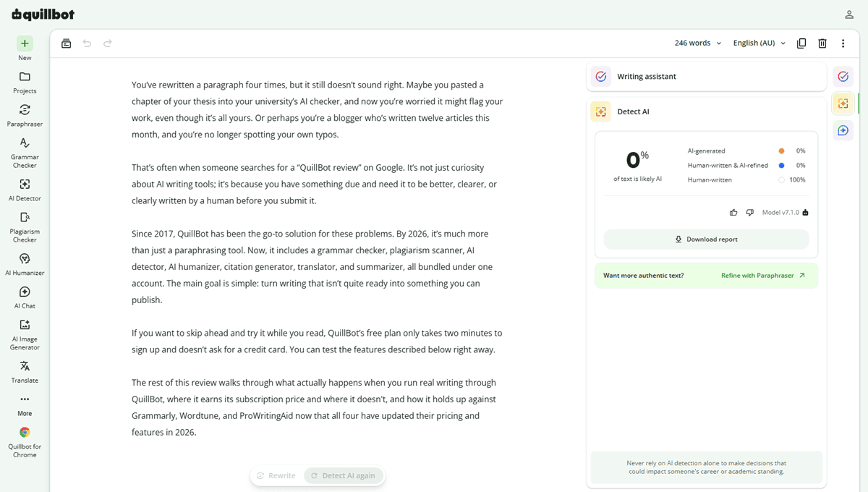Click the model info icon beside v7.1.0
Viewport: 868px width, 492px height.
click(x=805, y=213)
